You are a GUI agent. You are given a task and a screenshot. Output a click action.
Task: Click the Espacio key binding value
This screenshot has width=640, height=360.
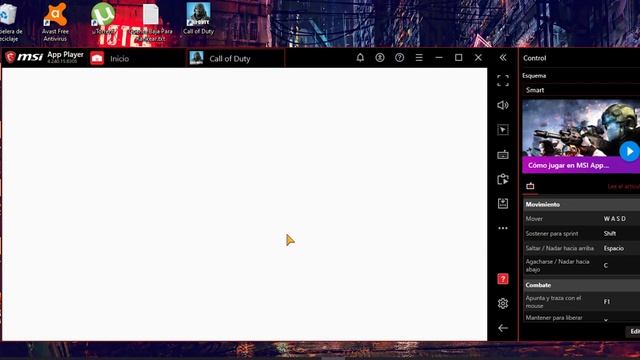(x=613, y=248)
